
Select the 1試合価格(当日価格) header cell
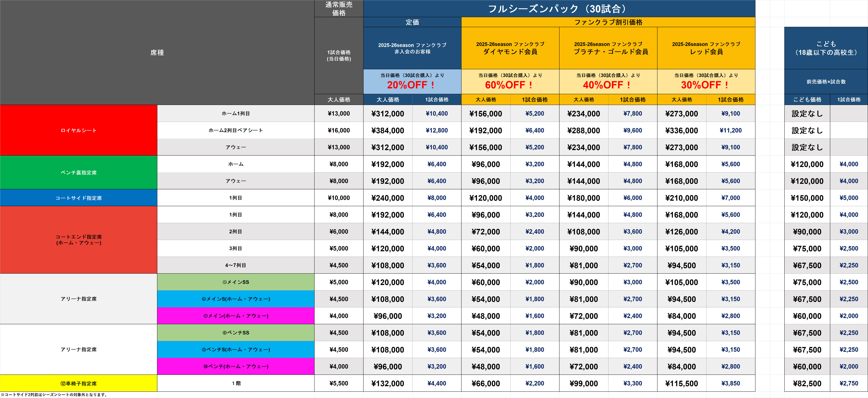pyautogui.click(x=339, y=56)
